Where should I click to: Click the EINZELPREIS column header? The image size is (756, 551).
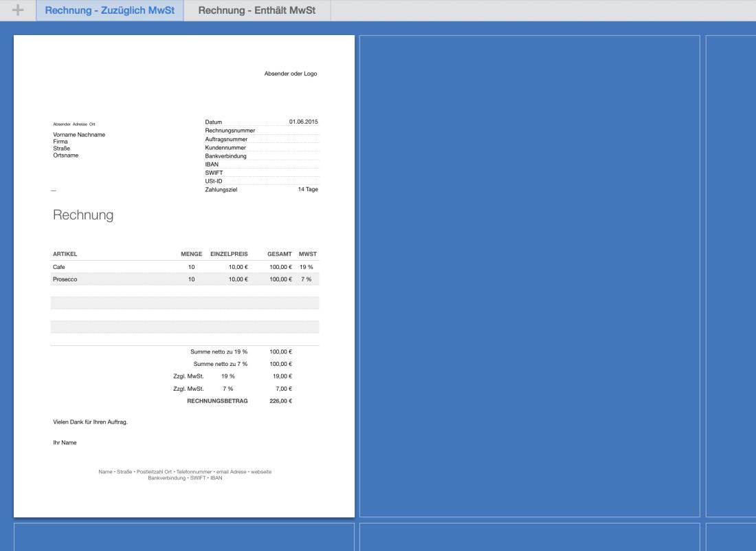[x=229, y=254]
